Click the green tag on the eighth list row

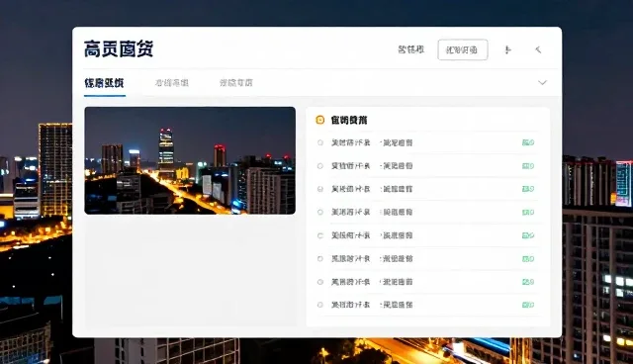point(528,305)
